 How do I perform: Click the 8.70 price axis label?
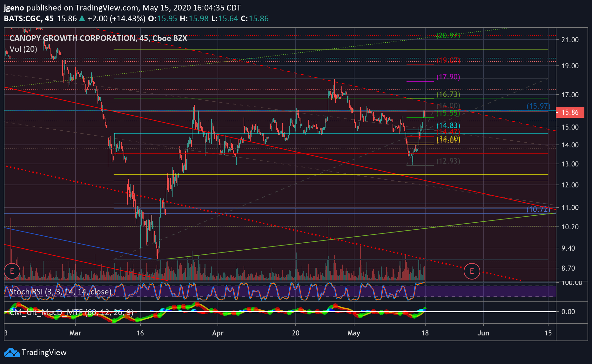coord(568,268)
